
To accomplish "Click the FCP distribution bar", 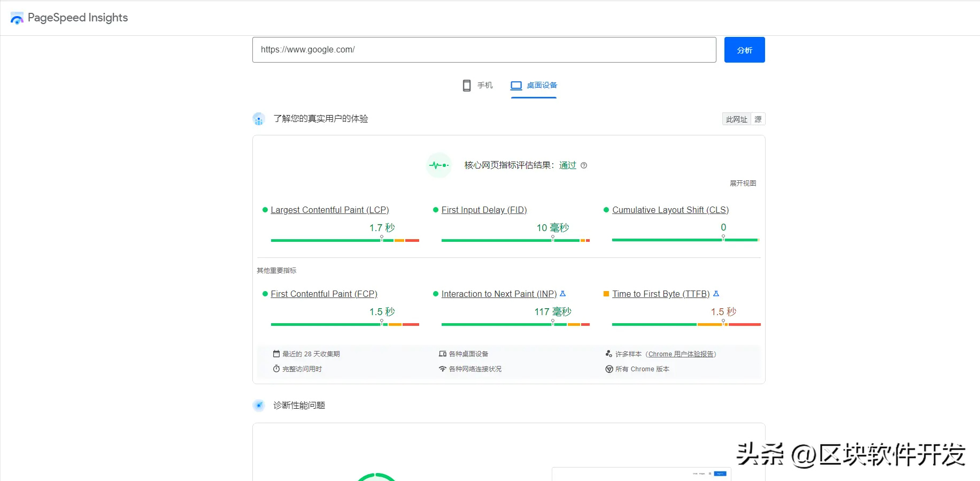I will (345, 324).
